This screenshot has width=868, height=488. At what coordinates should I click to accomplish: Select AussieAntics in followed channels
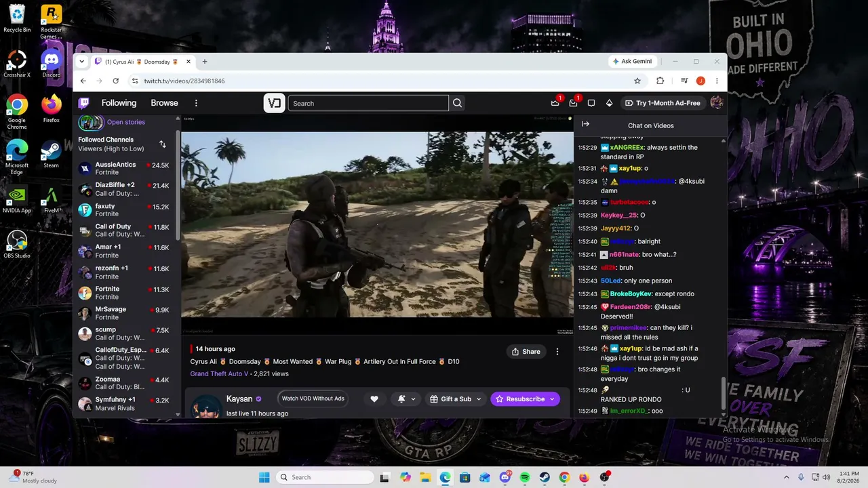pos(125,168)
